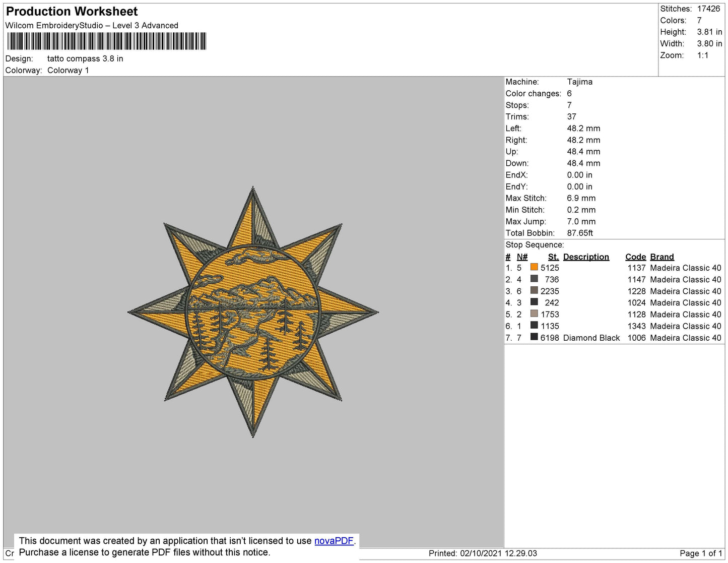Select the brown-gray swatch for code 1228

pyautogui.click(x=534, y=290)
